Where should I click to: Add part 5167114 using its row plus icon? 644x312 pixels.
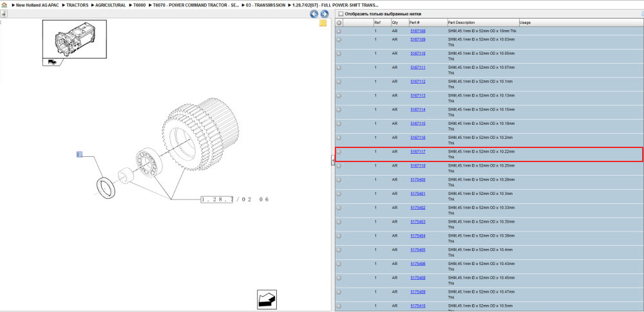[x=339, y=110]
